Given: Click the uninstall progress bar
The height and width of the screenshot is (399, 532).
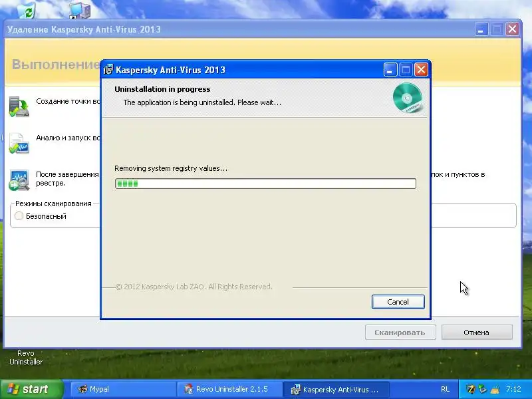Looking at the screenshot, I should (265, 184).
